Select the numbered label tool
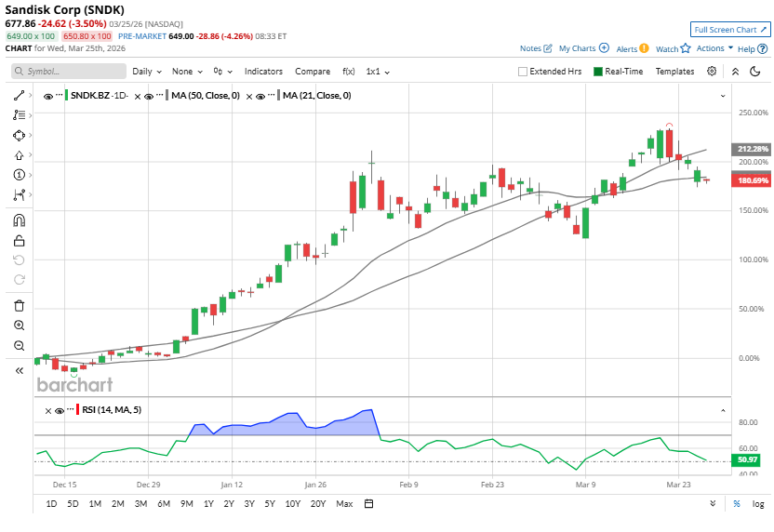This screenshot has width=774, height=532. (x=19, y=175)
